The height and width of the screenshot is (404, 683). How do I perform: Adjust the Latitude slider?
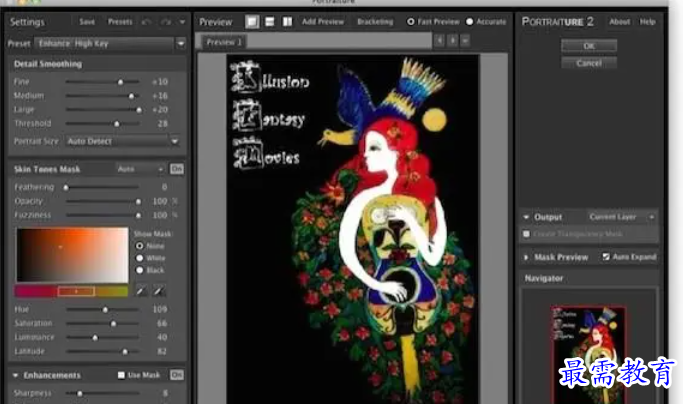pyautogui.click(x=125, y=351)
